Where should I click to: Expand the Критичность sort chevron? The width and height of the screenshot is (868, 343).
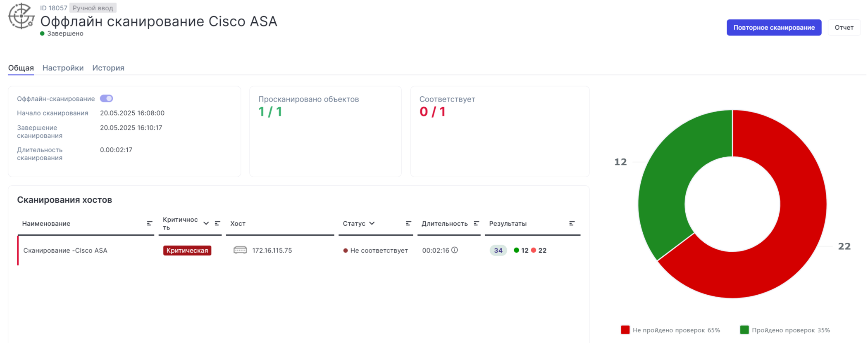click(x=206, y=223)
